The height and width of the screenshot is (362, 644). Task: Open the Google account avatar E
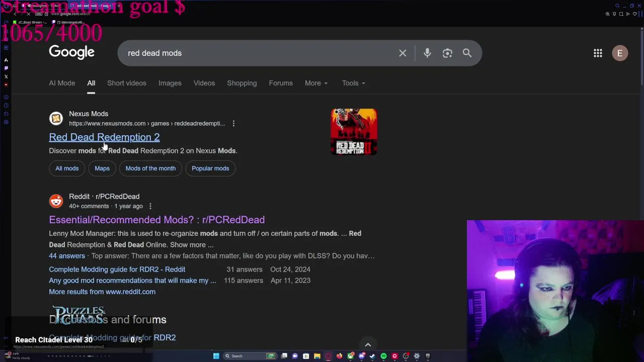click(x=620, y=53)
